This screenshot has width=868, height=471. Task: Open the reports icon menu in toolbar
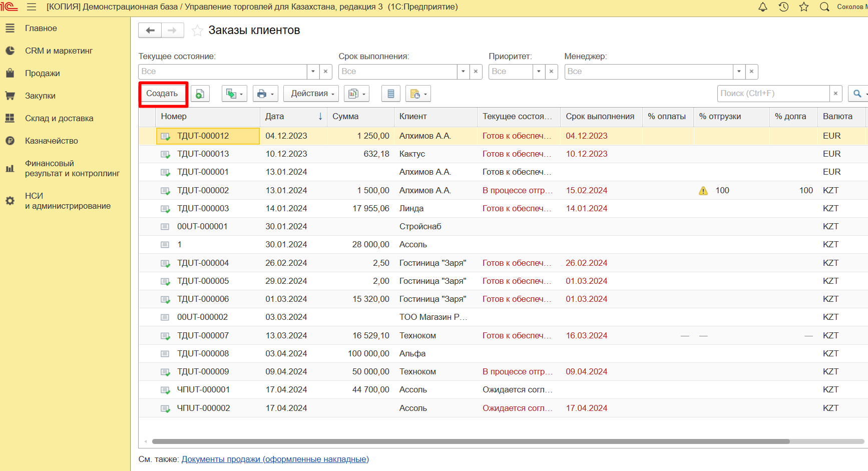point(356,94)
